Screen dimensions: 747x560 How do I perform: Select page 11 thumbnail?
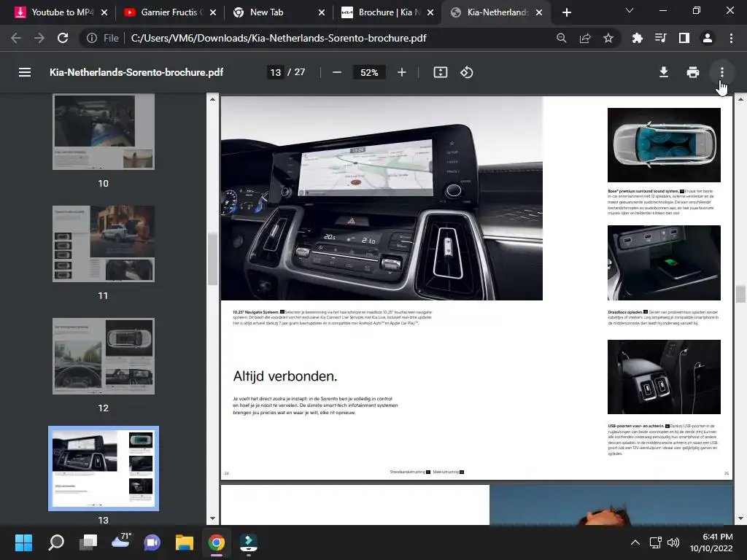(104, 244)
